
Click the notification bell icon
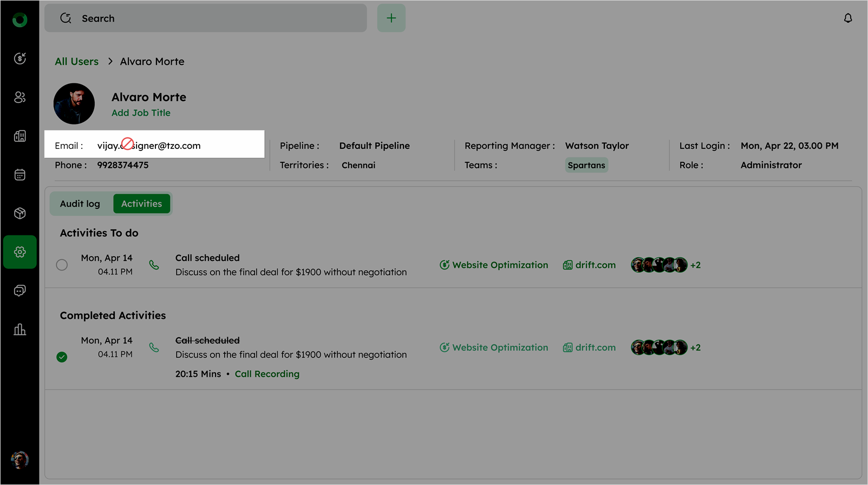tap(847, 18)
